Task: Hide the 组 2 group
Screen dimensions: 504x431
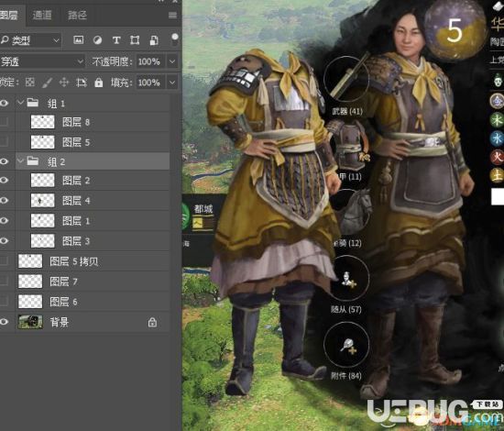Action: coord(4,161)
